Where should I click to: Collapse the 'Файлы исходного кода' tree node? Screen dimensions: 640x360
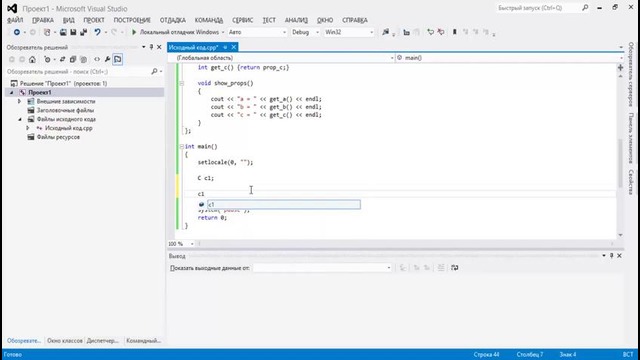pyautogui.click(x=20, y=120)
